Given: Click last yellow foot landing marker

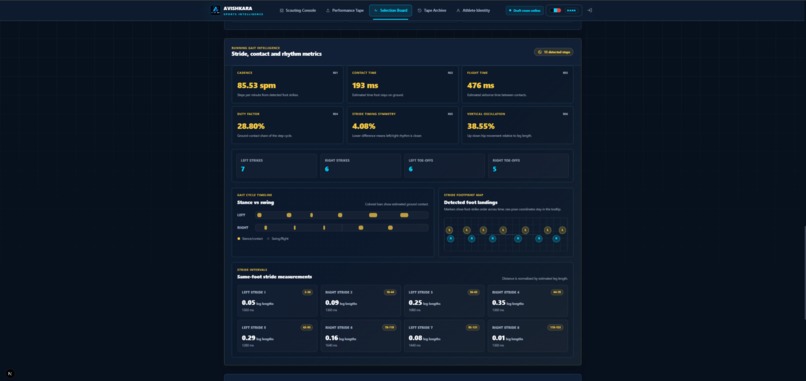Looking at the screenshot, I should point(562,230).
